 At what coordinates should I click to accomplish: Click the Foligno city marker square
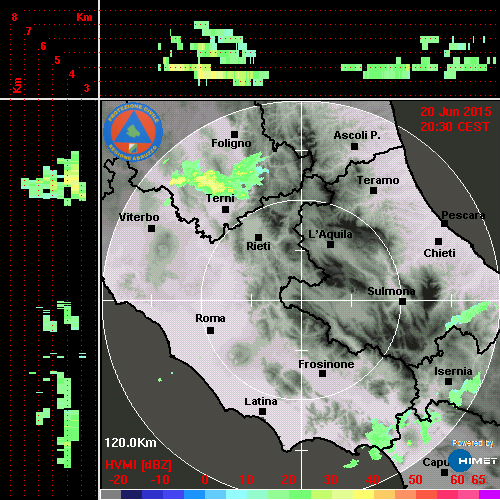[234, 134]
